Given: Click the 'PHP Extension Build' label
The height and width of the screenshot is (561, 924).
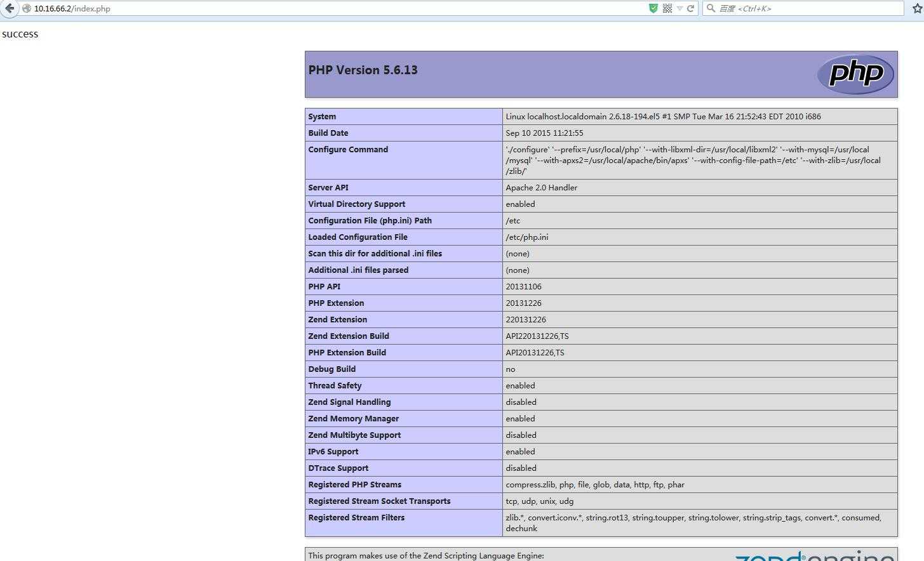Looking at the screenshot, I should [347, 353].
